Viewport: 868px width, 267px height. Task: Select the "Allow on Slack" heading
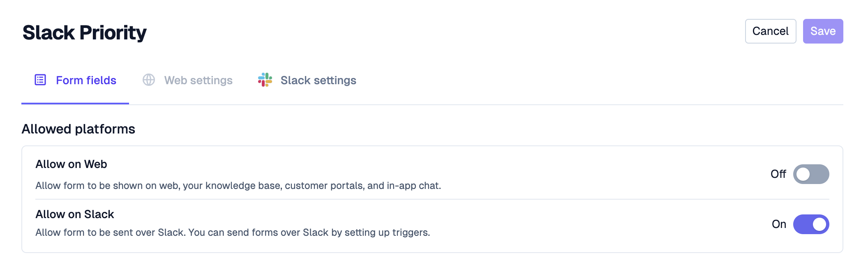(75, 214)
